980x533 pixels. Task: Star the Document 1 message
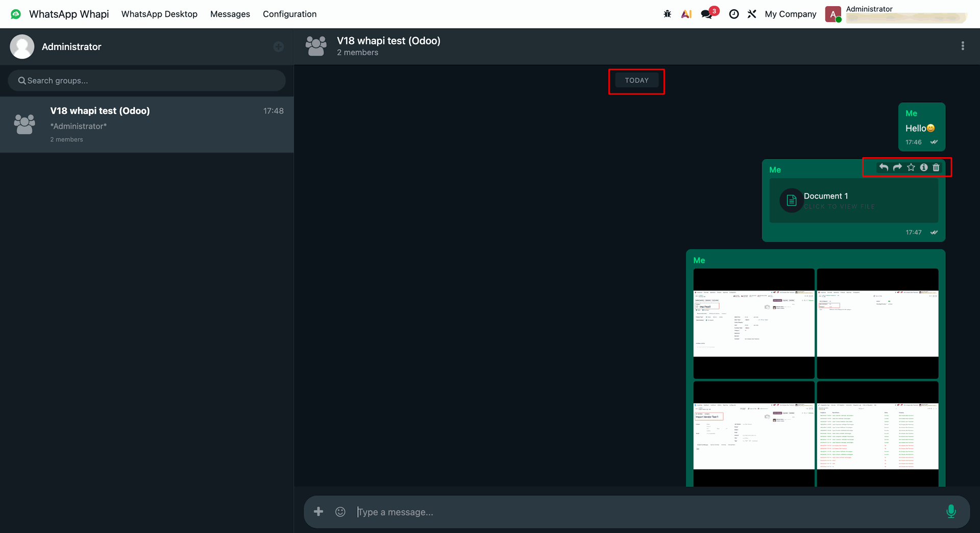(x=911, y=167)
